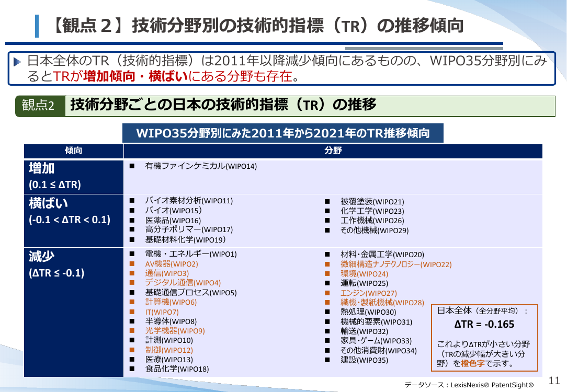The height and width of the screenshot is (392, 567).
Task: Select the 減少 row heading cell
Action: [x=74, y=312]
